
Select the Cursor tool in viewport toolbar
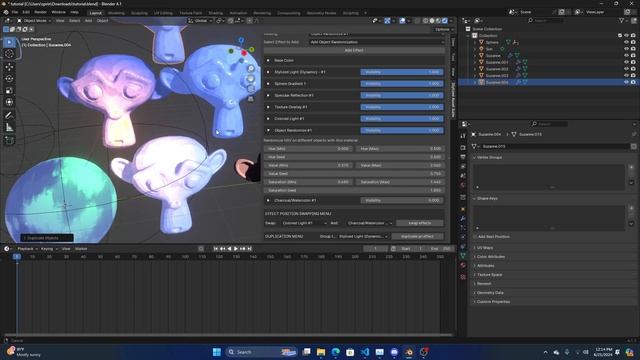(9, 54)
